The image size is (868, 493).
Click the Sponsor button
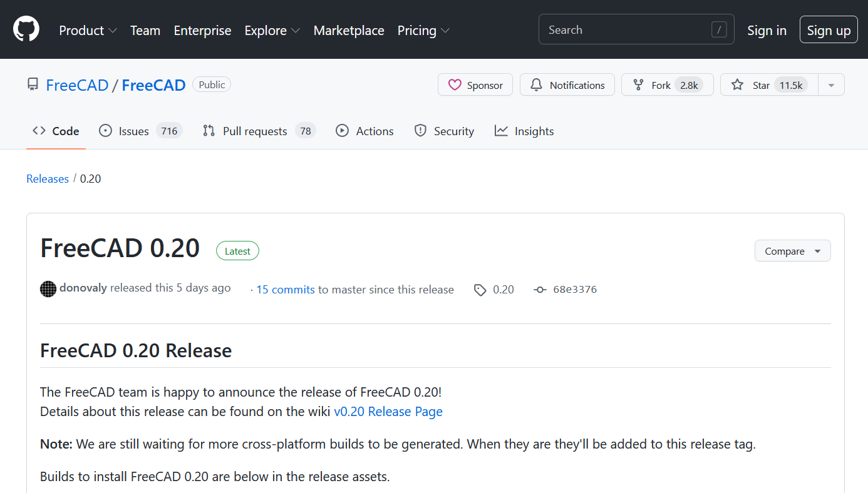475,85
